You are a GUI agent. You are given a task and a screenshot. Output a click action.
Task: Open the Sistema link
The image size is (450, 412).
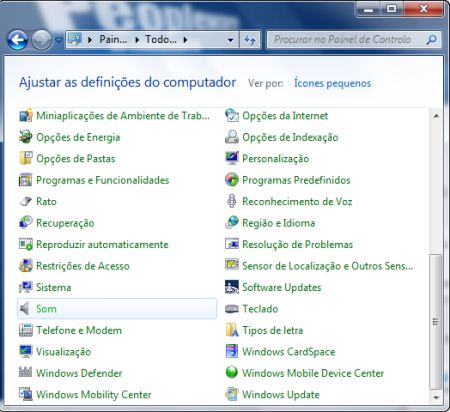[x=54, y=287]
